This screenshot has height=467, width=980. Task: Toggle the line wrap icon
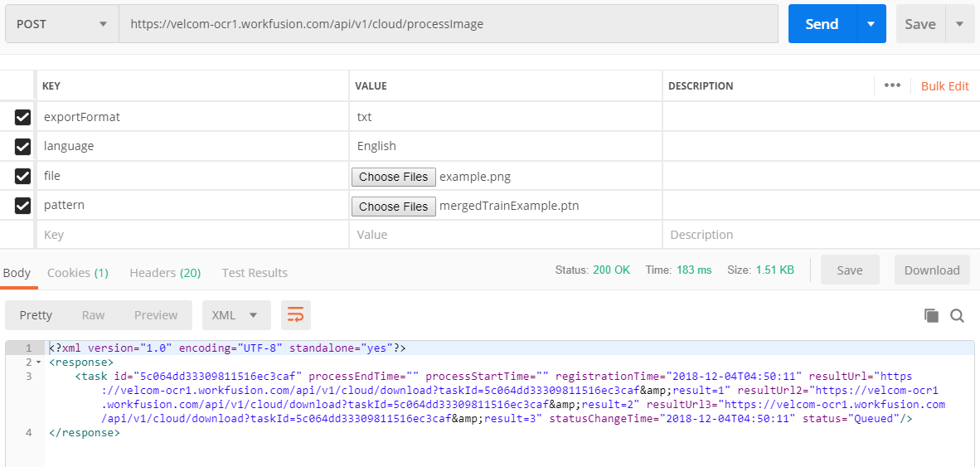(296, 315)
